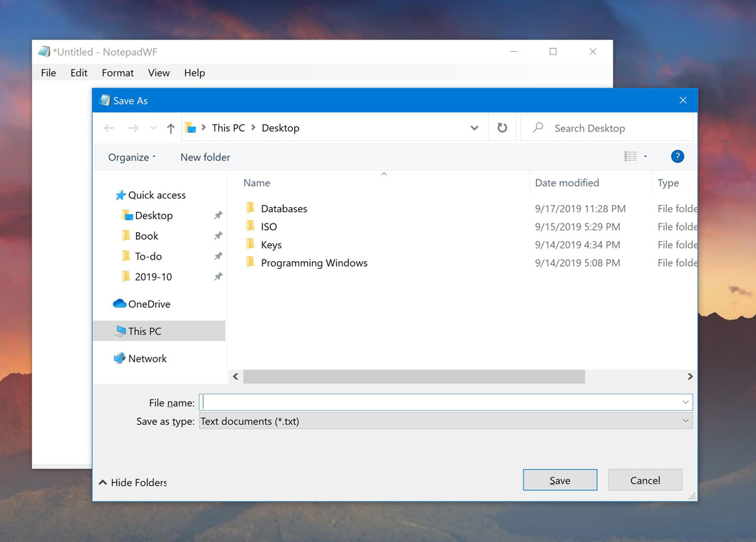Image resolution: width=756 pixels, height=542 pixels.
Task: Select Network in the navigation pane
Action: [147, 358]
